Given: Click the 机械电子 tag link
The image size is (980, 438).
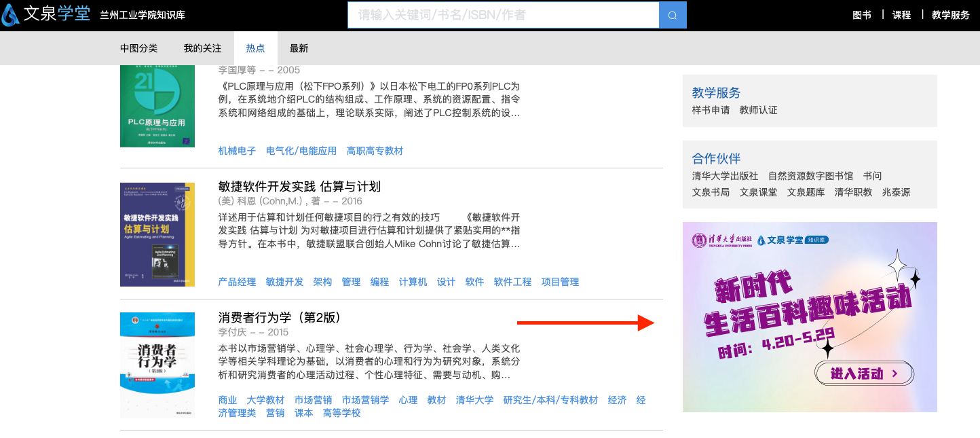Looking at the screenshot, I should tap(237, 151).
